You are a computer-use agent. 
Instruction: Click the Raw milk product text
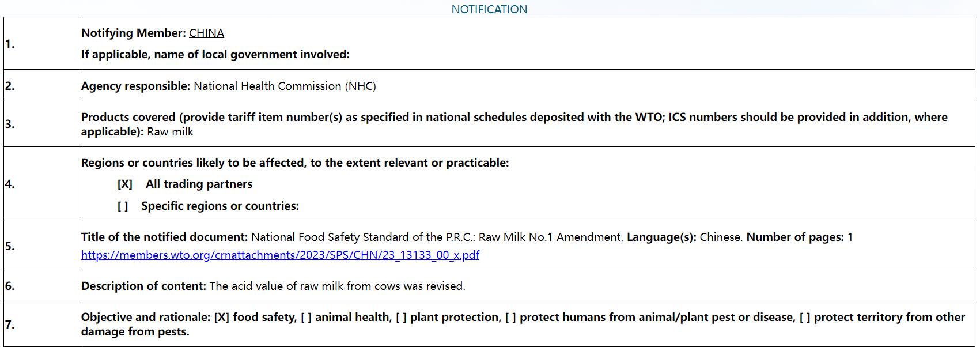pyautogui.click(x=170, y=131)
